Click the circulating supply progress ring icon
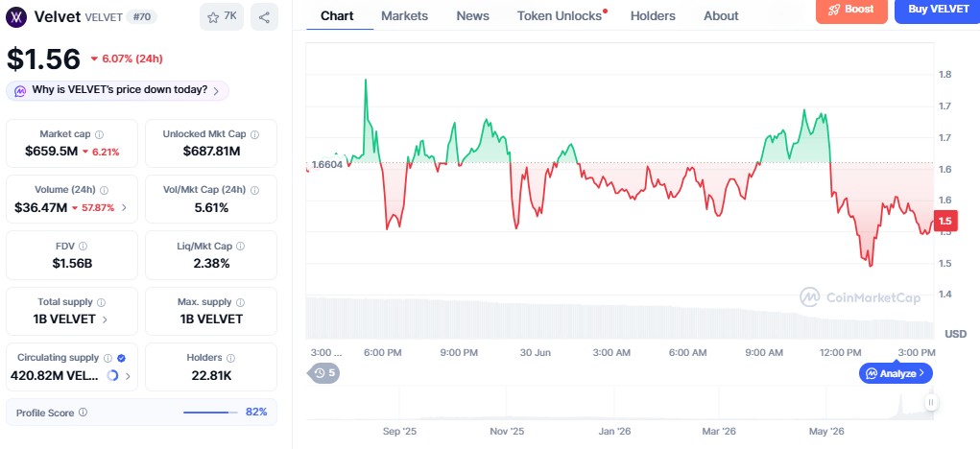Image resolution: width=980 pixels, height=449 pixels. 113,376
